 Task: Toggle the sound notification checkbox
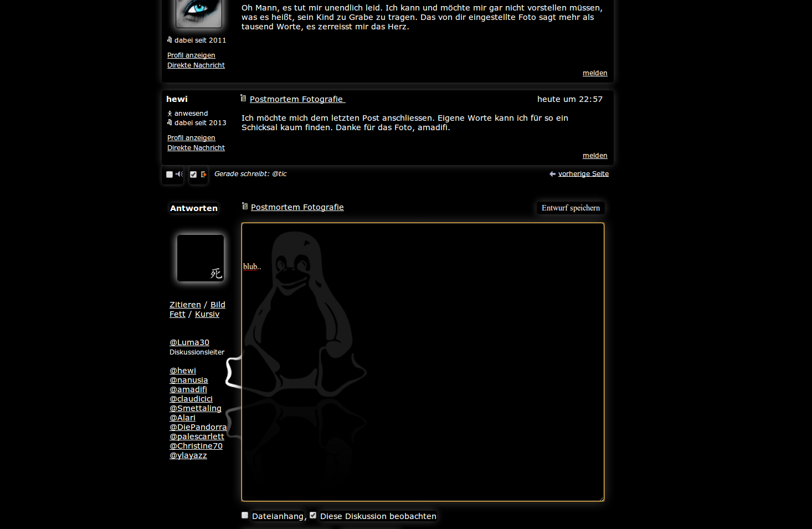tap(169, 174)
